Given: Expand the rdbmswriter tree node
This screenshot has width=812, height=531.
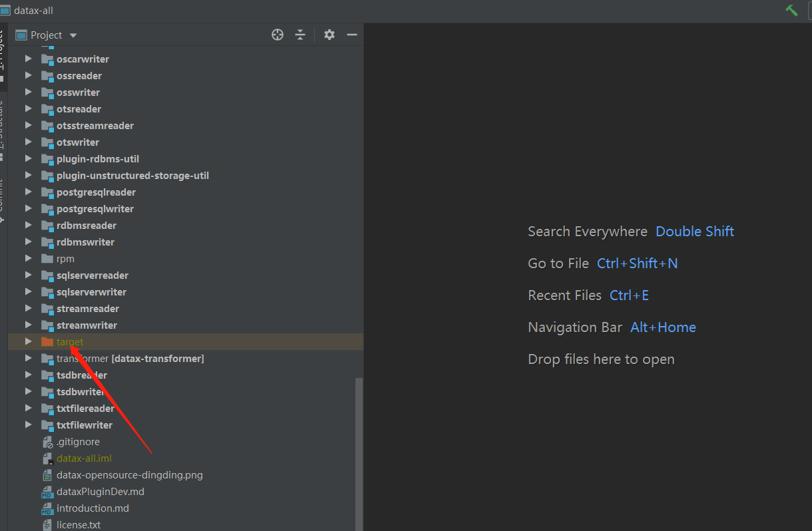Looking at the screenshot, I should click(x=28, y=242).
